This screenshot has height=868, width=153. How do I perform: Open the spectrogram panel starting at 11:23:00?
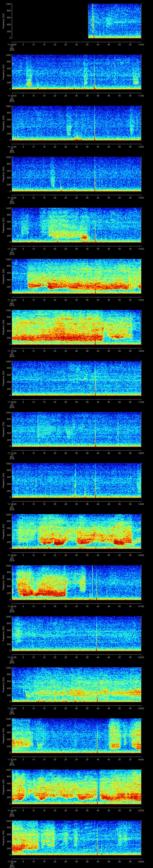[x=77, y=736]
